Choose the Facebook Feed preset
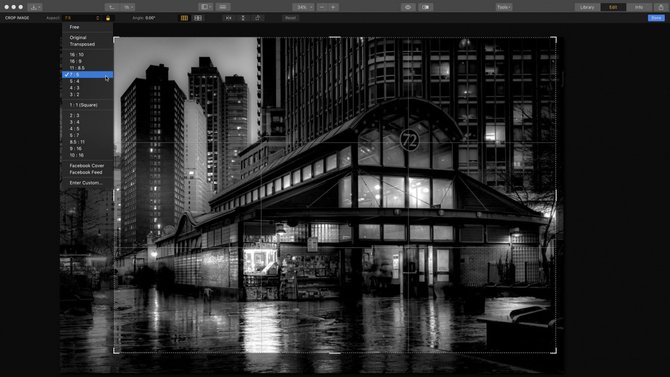670x377 pixels. click(x=88, y=172)
